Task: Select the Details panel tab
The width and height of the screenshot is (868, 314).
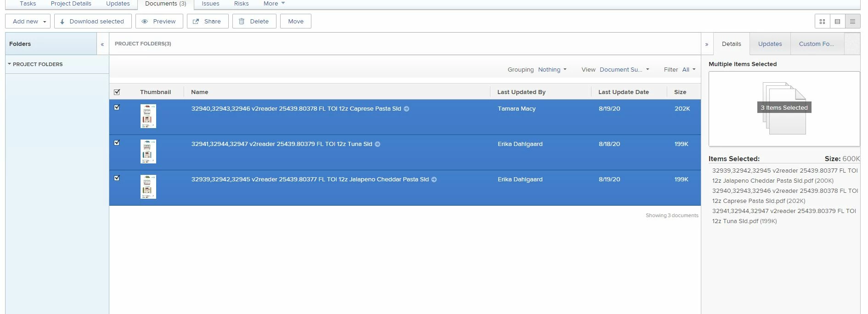Action: coord(731,44)
